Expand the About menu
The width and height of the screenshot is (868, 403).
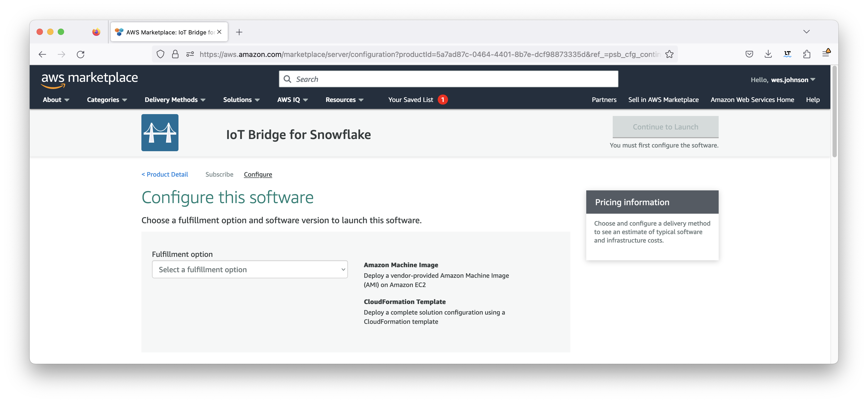pos(56,100)
